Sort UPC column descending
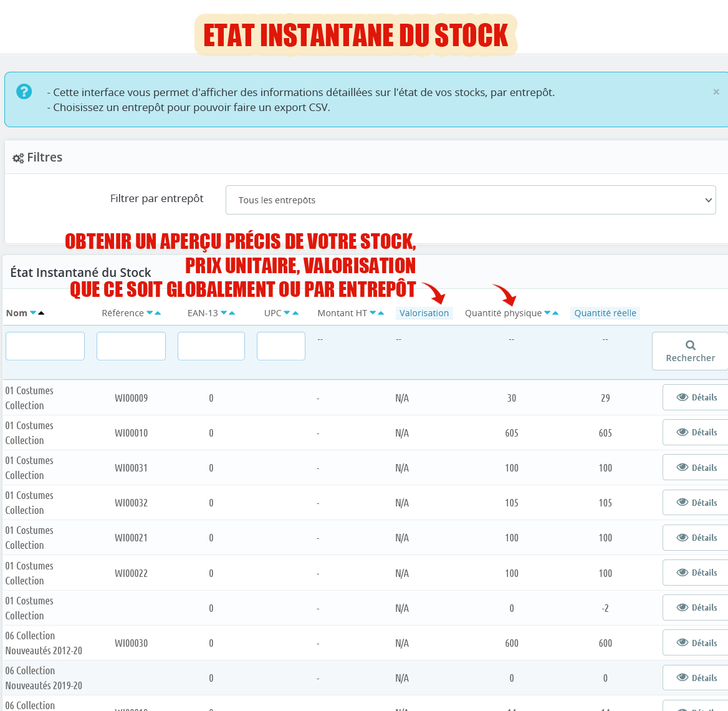The height and width of the screenshot is (711, 728). point(287,313)
